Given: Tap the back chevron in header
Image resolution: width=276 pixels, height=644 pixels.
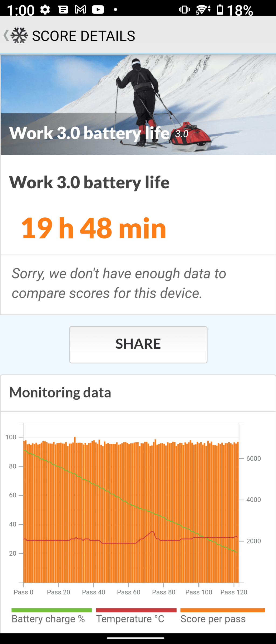Looking at the screenshot, I should click(x=6, y=36).
